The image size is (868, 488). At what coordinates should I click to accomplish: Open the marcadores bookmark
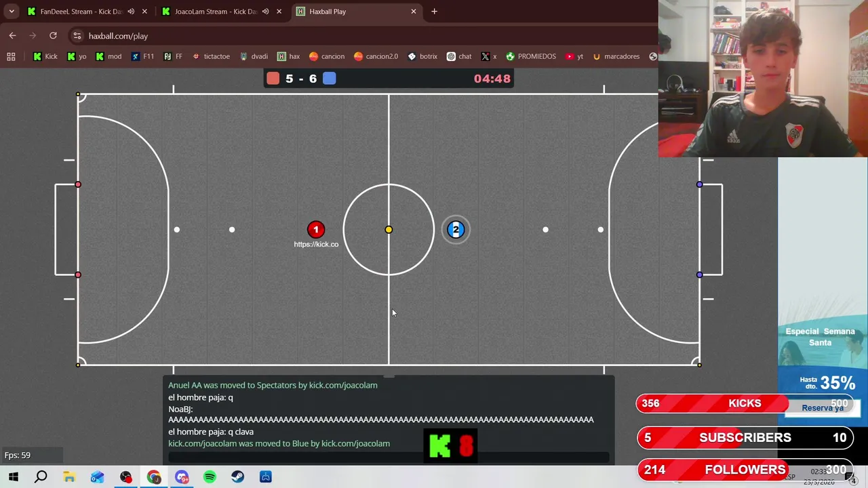pyautogui.click(x=615, y=56)
